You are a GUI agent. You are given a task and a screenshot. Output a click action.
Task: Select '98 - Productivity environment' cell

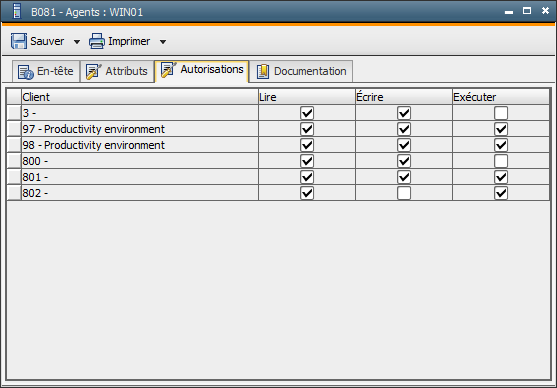point(140,145)
